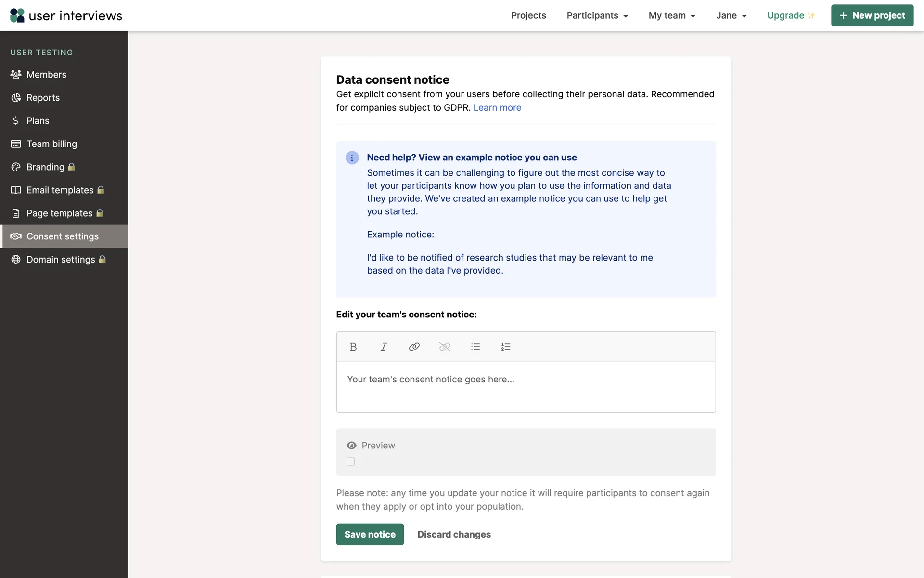Open the Jane account dropdown

pos(731,15)
